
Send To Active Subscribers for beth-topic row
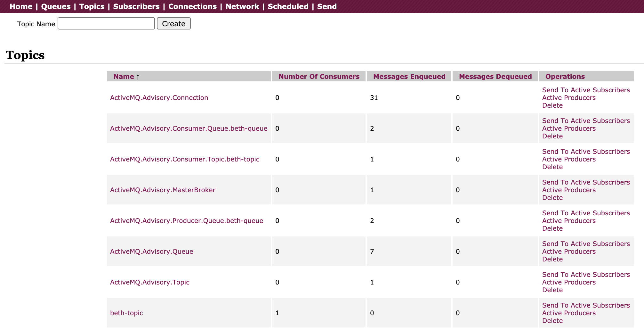[x=586, y=305]
